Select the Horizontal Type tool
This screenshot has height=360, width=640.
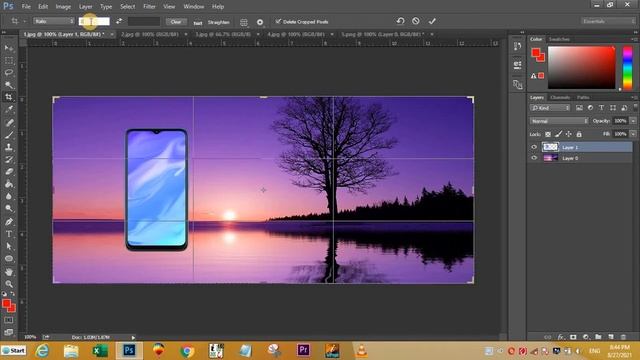click(9, 234)
